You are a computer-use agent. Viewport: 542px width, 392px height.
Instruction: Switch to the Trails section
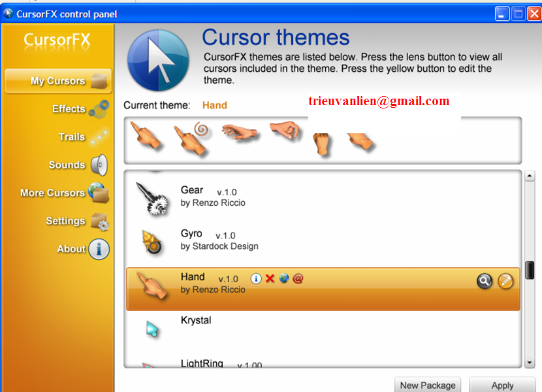pos(72,137)
